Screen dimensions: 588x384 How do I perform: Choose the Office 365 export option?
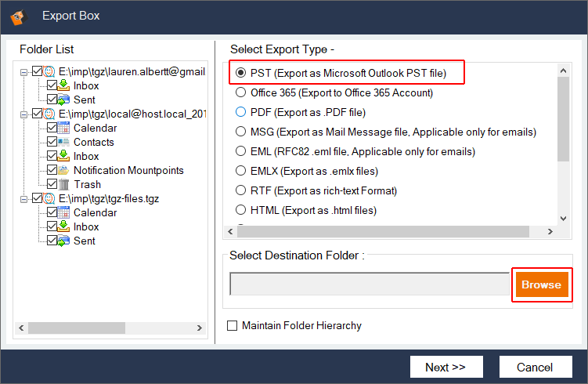[x=241, y=92]
